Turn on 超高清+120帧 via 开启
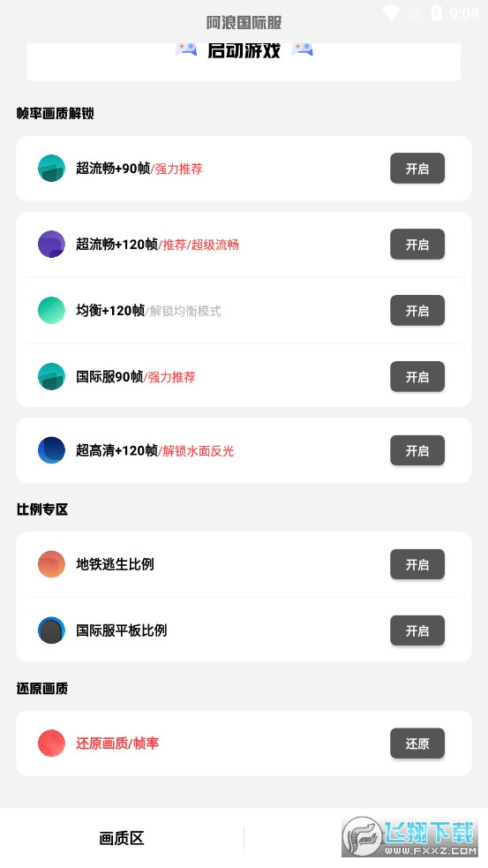Image resolution: width=488 pixels, height=868 pixels. click(417, 450)
